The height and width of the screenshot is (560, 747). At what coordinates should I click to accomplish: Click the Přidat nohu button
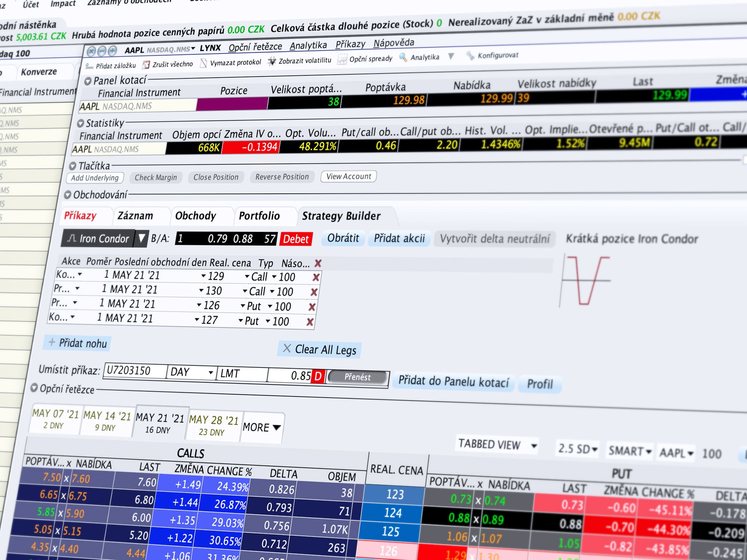(x=78, y=343)
